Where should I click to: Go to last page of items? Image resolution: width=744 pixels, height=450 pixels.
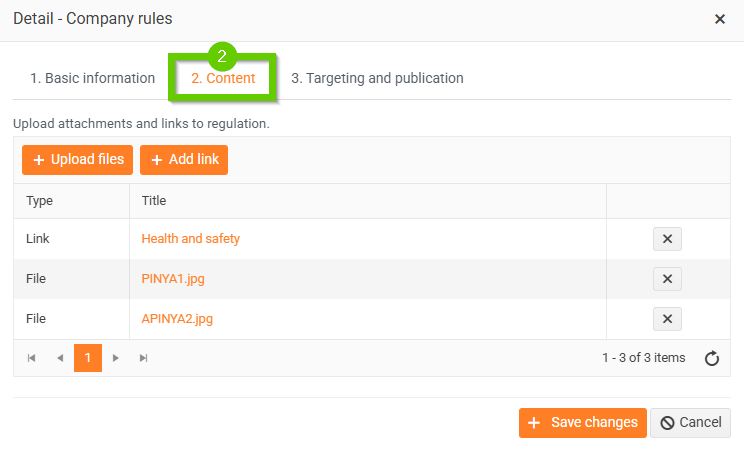point(144,358)
